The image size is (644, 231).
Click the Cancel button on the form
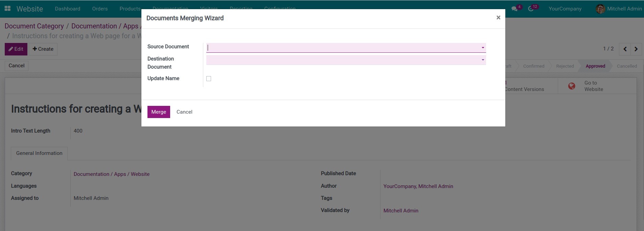[x=17, y=66]
